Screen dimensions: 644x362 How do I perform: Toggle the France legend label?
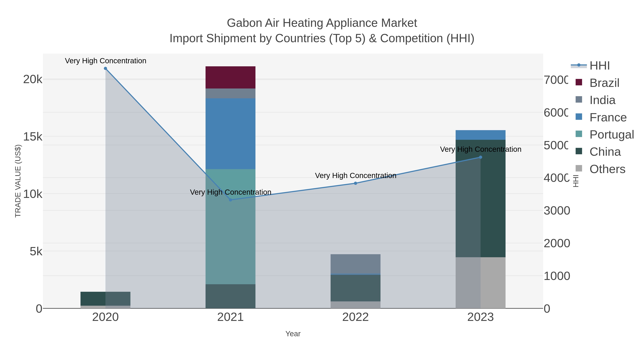[608, 117]
